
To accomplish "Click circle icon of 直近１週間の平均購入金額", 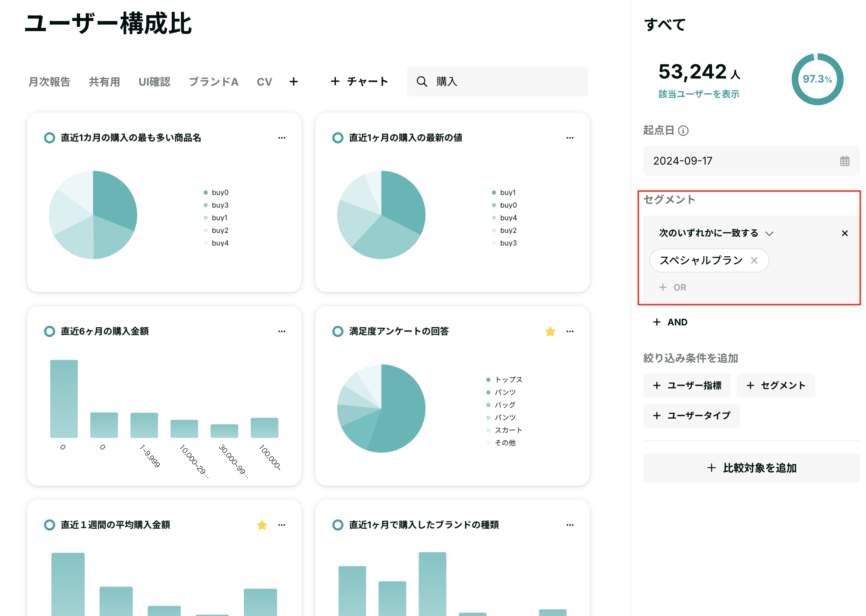I will coord(49,525).
